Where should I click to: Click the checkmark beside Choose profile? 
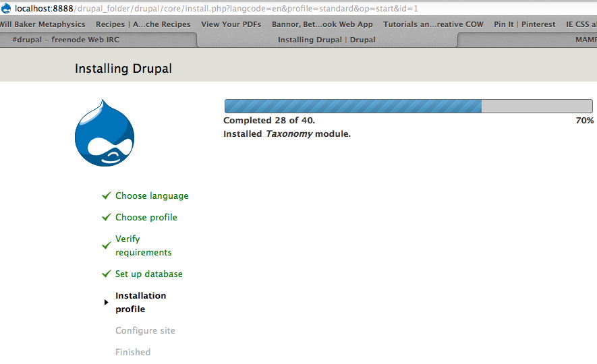107,217
